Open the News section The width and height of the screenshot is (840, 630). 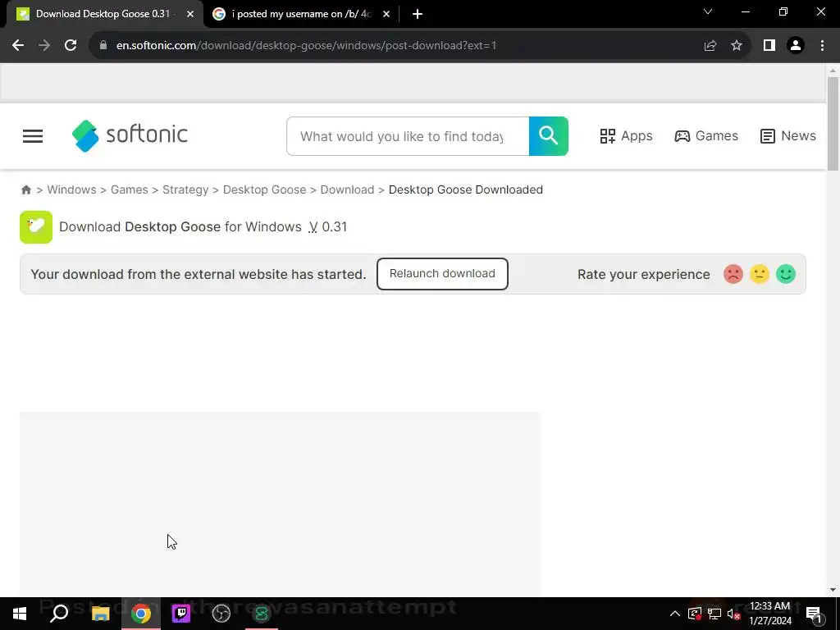pos(788,136)
